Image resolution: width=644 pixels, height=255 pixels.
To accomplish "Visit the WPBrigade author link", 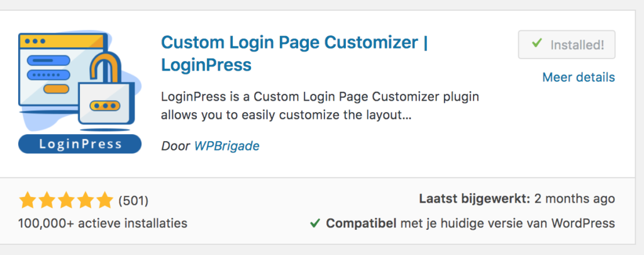I will (x=226, y=145).
